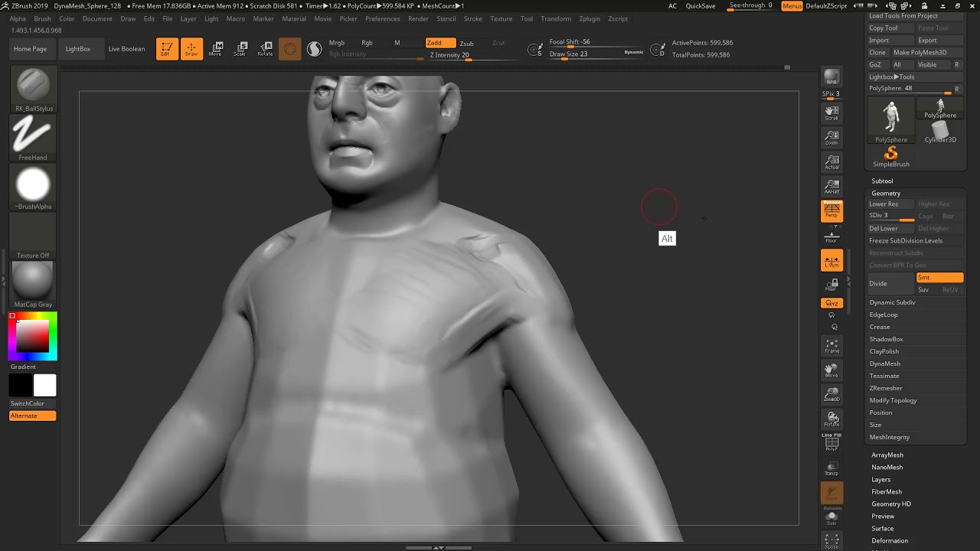Pick a color in the color picker square

(33, 337)
